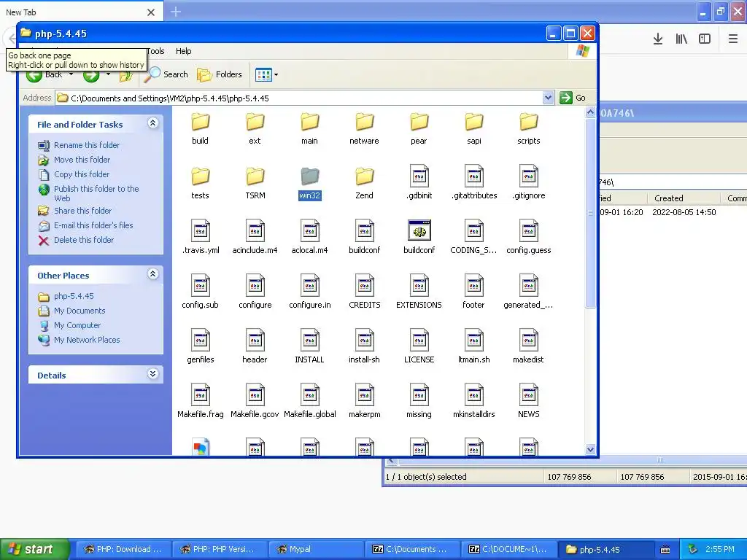
Task: Open the sapi folder
Action: point(474,128)
